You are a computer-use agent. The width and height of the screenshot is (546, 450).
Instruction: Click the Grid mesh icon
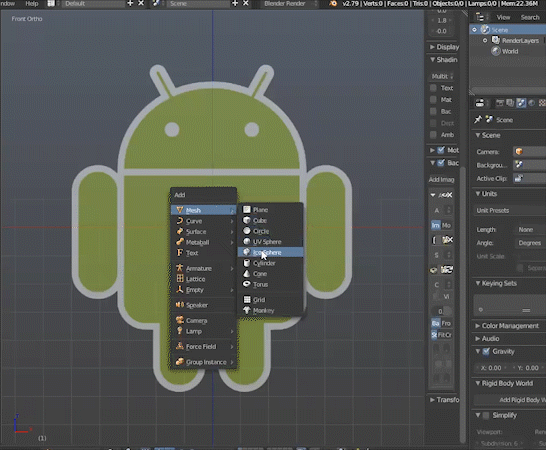pyautogui.click(x=247, y=300)
